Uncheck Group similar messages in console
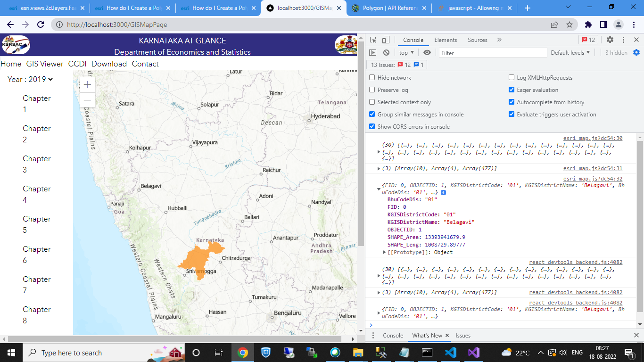The width and height of the screenshot is (644, 362). [x=372, y=114]
